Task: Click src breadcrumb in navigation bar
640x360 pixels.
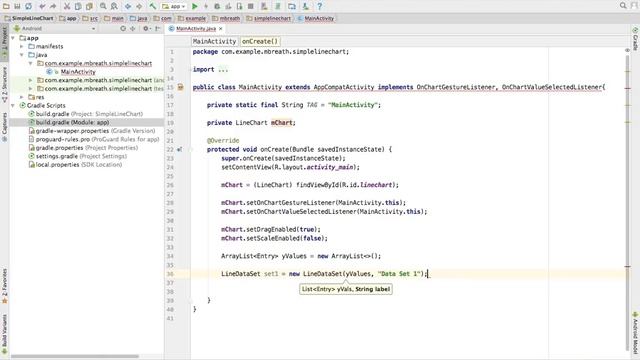Action: 90,18
